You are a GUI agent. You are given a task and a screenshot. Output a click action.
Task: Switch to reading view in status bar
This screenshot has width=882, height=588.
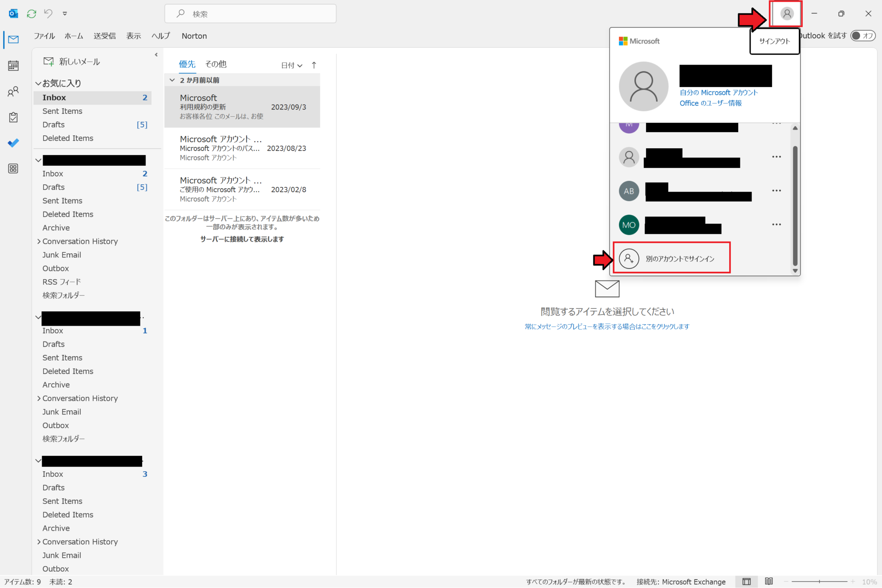[x=769, y=582]
